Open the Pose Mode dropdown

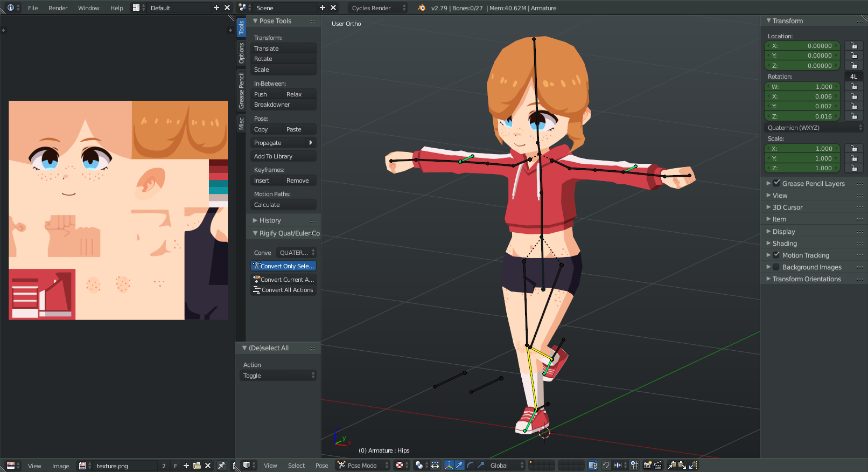[362, 465]
